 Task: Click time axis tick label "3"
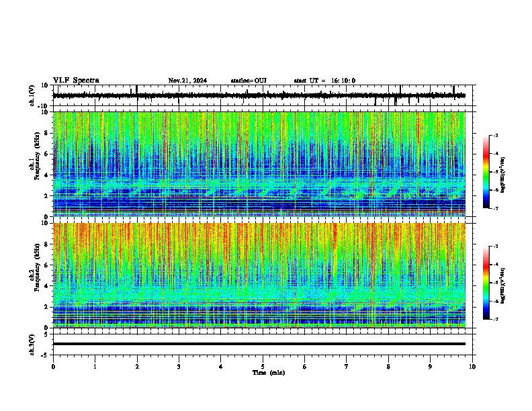click(179, 367)
